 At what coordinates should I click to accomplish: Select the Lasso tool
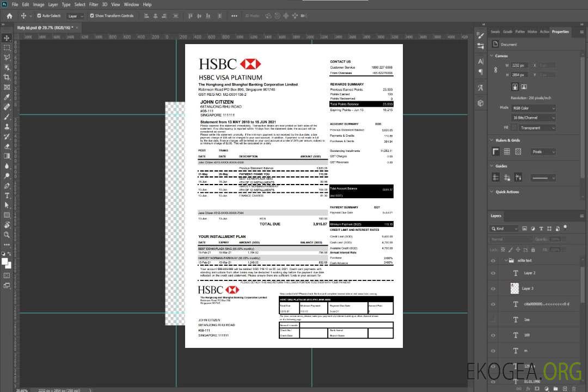pos(7,57)
